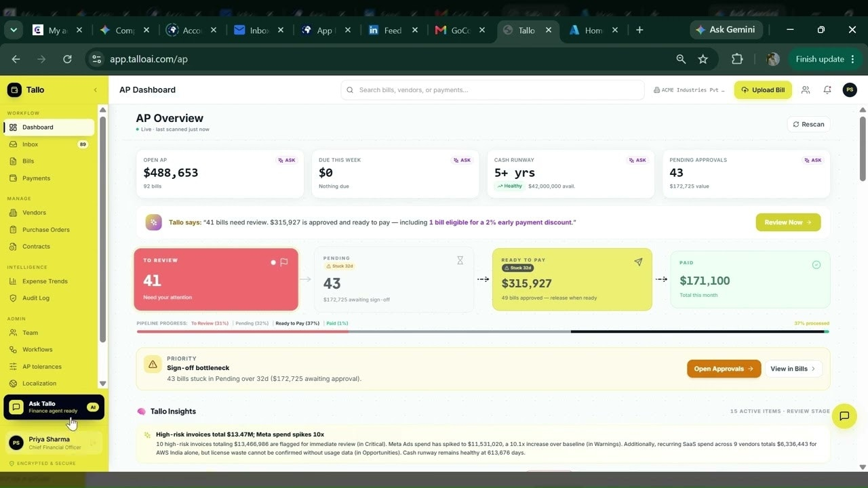
Task: Click 'Pending (32%)' pipeline label
Action: (x=252, y=323)
